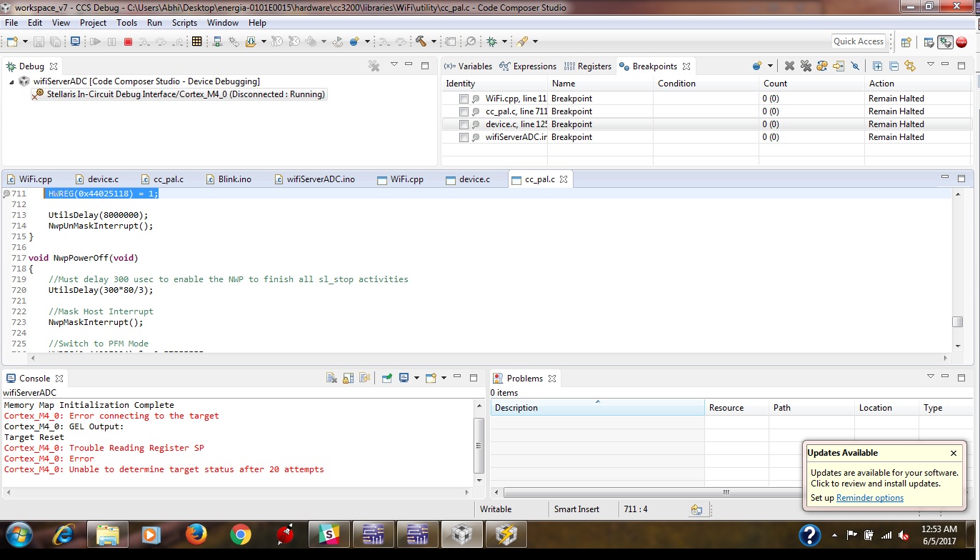Open the CCS Edit perspective icon
This screenshot has height=560, width=980.
929,42
